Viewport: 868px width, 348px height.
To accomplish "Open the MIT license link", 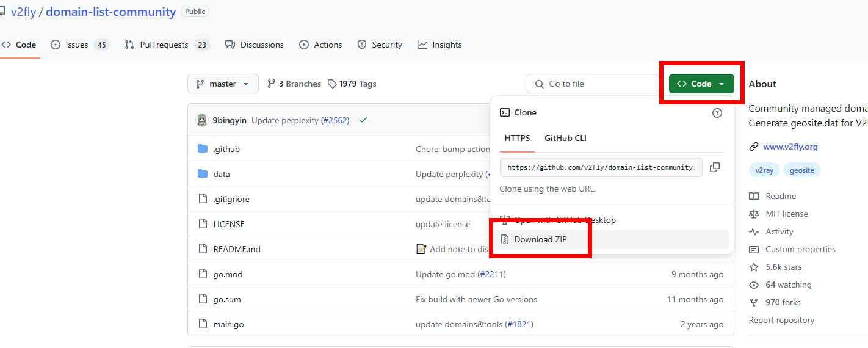I will click(786, 214).
